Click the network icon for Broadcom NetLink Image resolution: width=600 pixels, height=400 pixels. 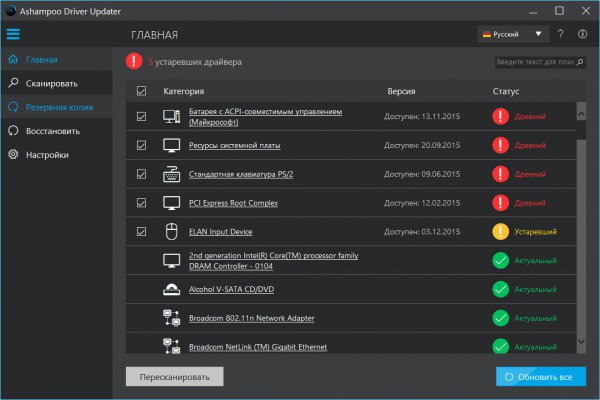171,346
